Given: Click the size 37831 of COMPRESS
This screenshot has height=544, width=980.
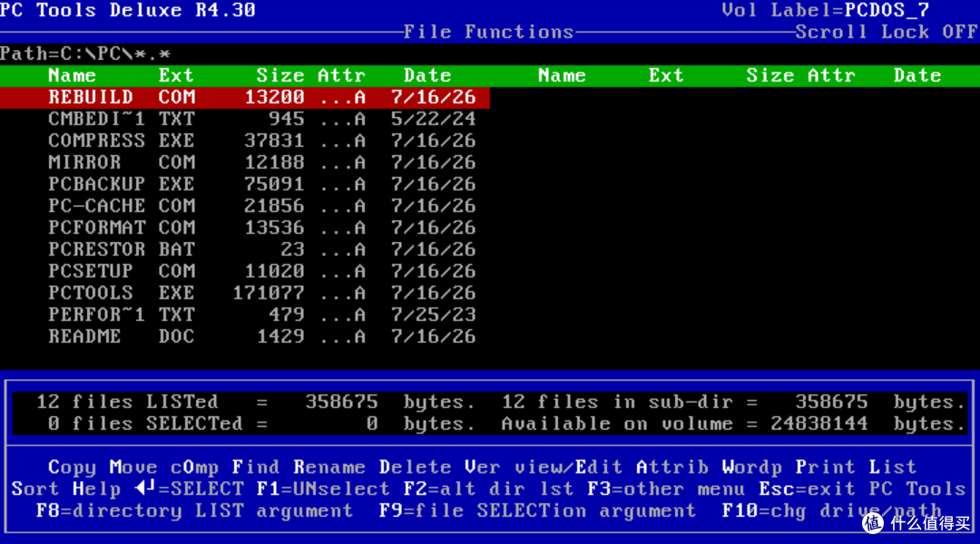Looking at the screenshot, I should click(274, 141).
